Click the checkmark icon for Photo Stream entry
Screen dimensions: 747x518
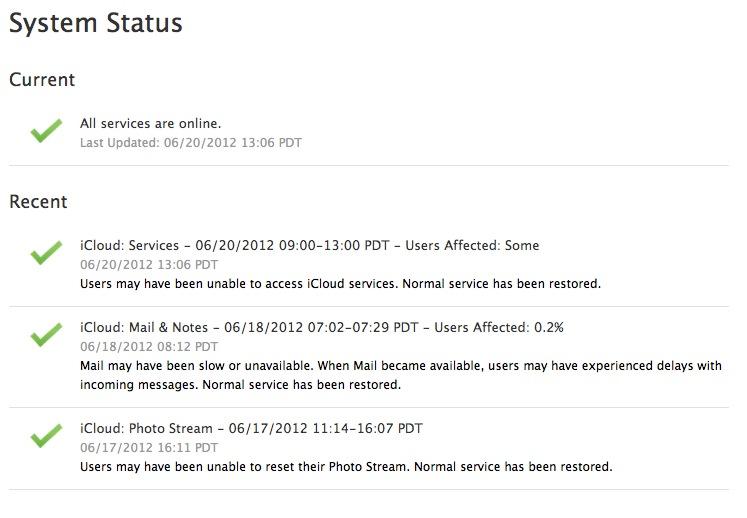tap(46, 436)
